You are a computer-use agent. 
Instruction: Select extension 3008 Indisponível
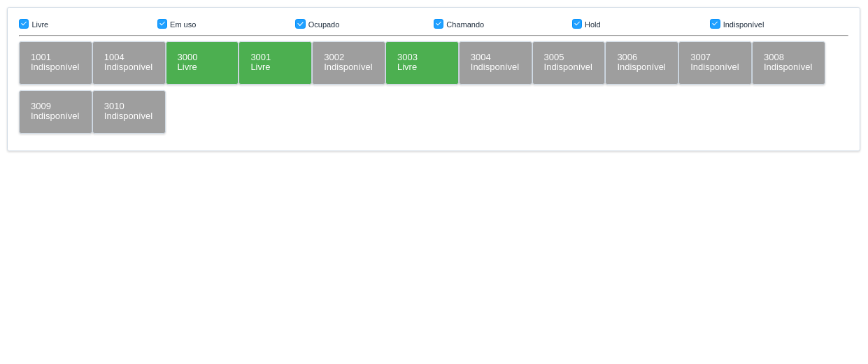click(788, 63)
